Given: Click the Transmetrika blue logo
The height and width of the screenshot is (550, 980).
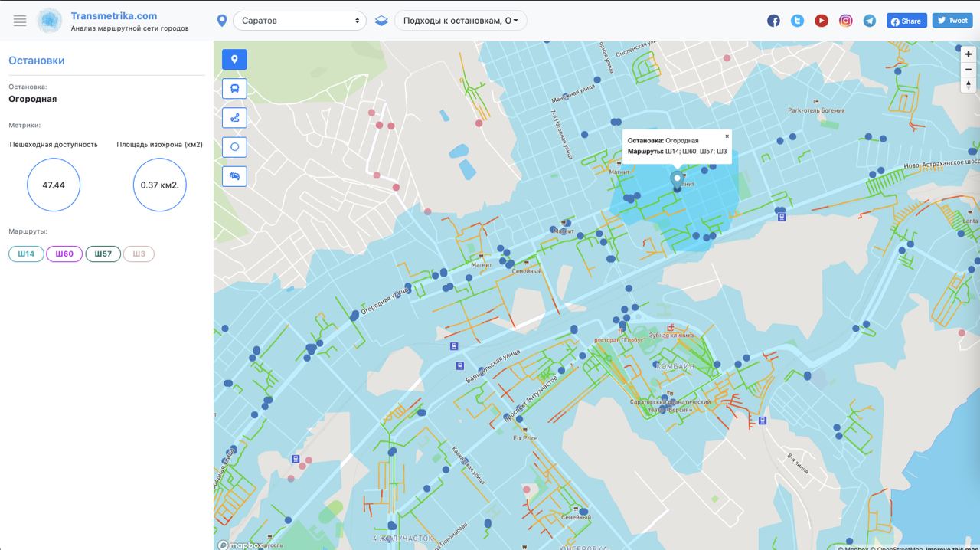Looking at the screenshot, I should coord(50,21).
